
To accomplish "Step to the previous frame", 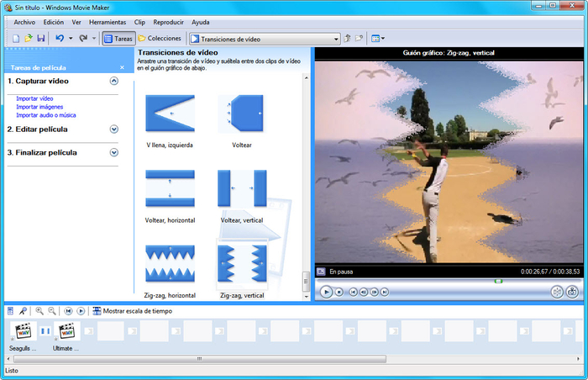I will (x=364, y=292).
